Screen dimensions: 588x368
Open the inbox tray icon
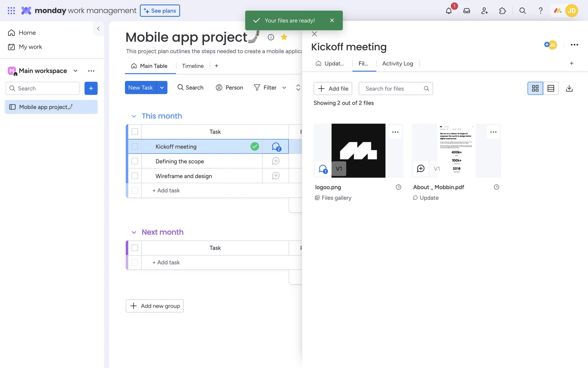(466, 11)
